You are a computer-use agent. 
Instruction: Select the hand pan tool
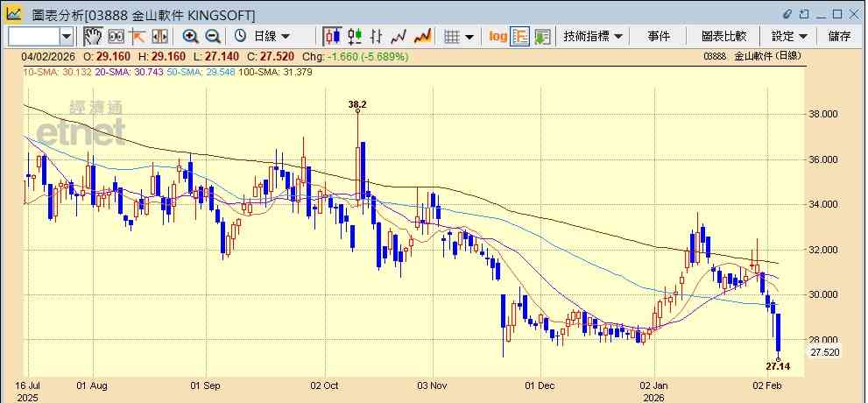(93, 37)
